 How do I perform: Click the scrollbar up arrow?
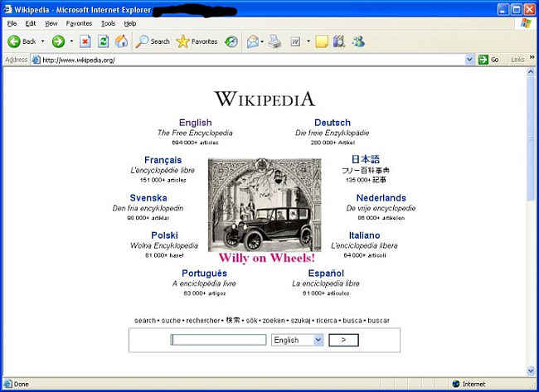531,72
